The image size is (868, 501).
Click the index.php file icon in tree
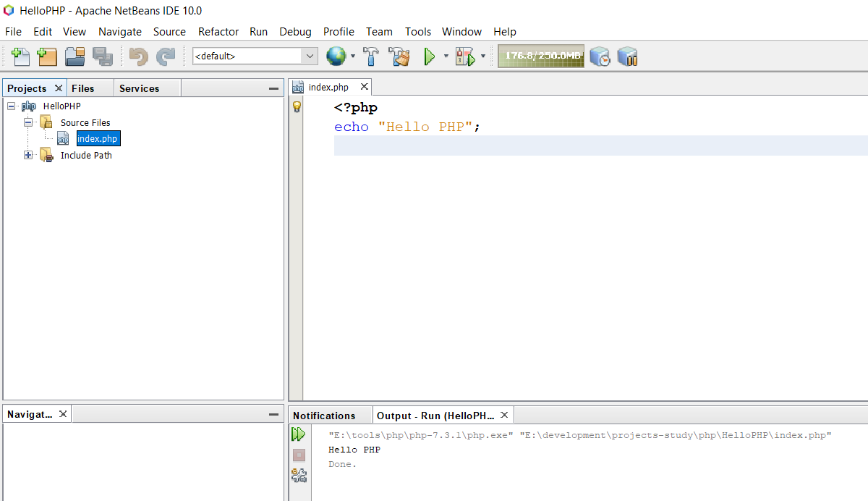tap(64, 138)
